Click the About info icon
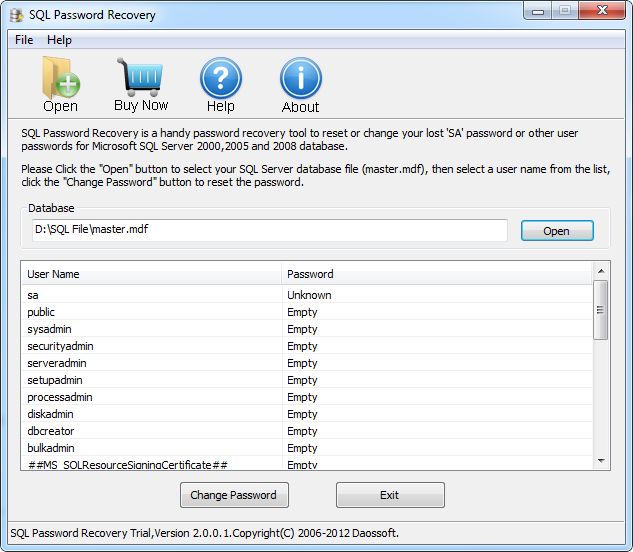The width and height of the screenshot is (633, 552). [x=300, y=78]
